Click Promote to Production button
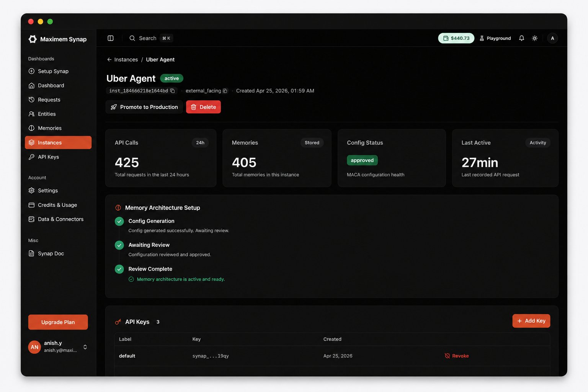The width and height of the screenshot is (588, 392). click(144, 107)
